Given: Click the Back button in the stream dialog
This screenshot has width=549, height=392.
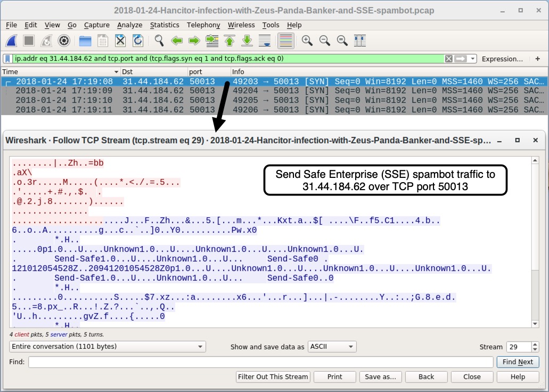Looking at the screenshot, I should pyautogui.click(x=427, y=377).
